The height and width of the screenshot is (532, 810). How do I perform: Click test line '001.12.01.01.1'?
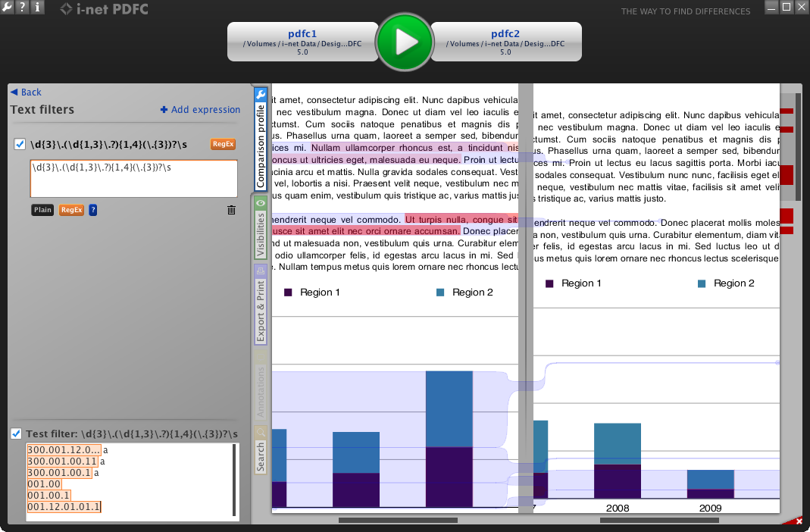(64, 507)
